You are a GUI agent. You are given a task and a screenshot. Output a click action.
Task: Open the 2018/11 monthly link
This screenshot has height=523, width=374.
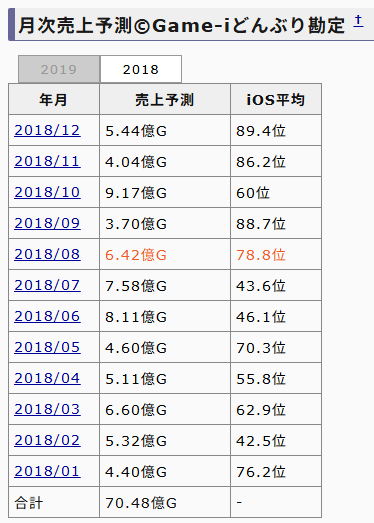pos(47,161)
